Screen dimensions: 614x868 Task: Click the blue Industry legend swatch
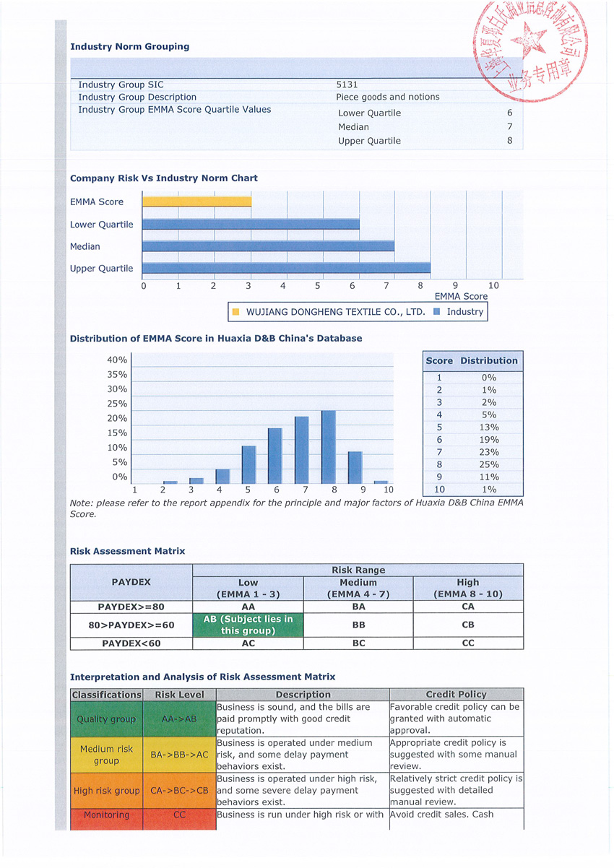(x=436, y=312)
